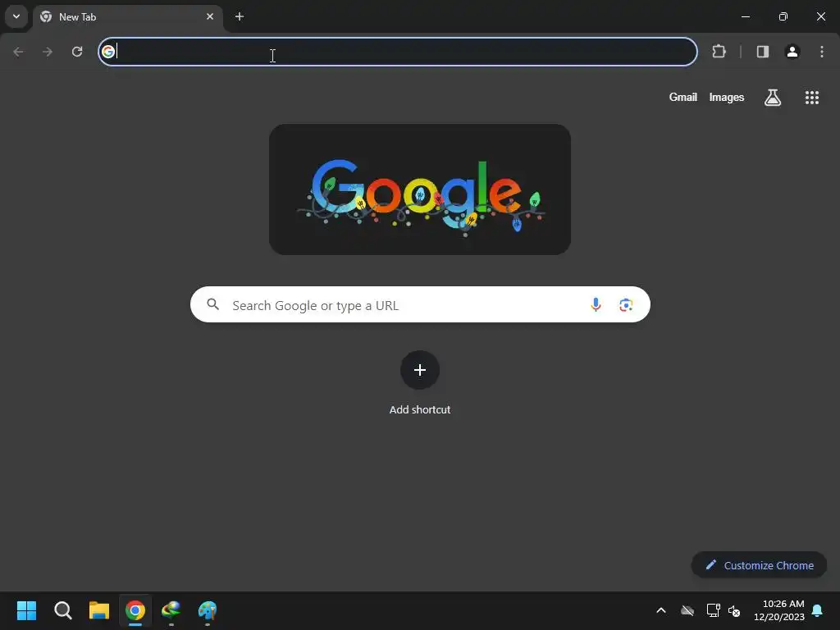Click the Google icon in address bar
Image resolution: width=840 pixels, height=630 pixels.
tap(108, 52)
